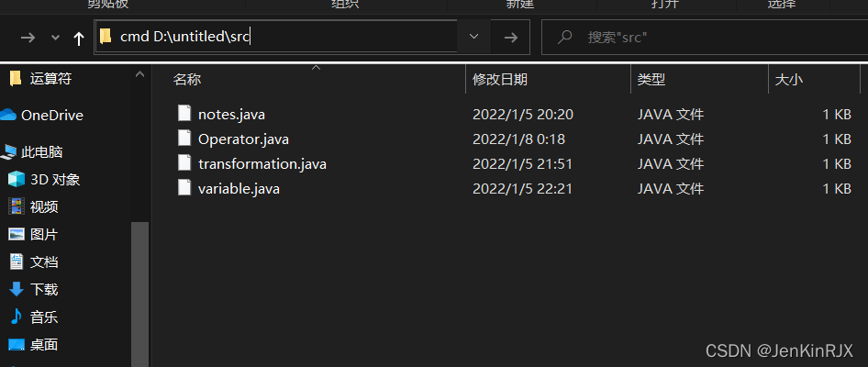Sort files by 名称 column header
The height and width of the screenshot is (367, 868).
tap(316, 79)
